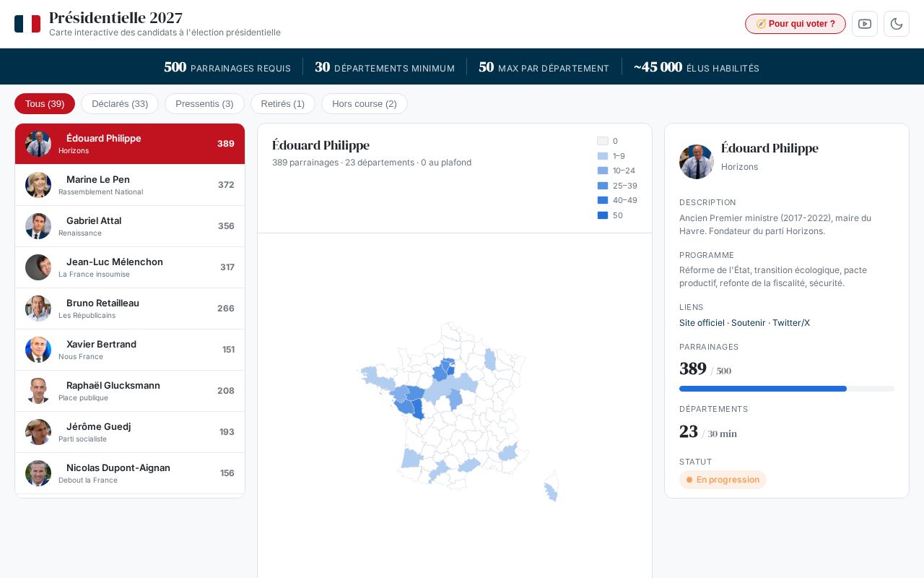Click the "Édouard Philippe" heading above the map
The width and height of the screenshot is (924, 578).
(321, 145)
